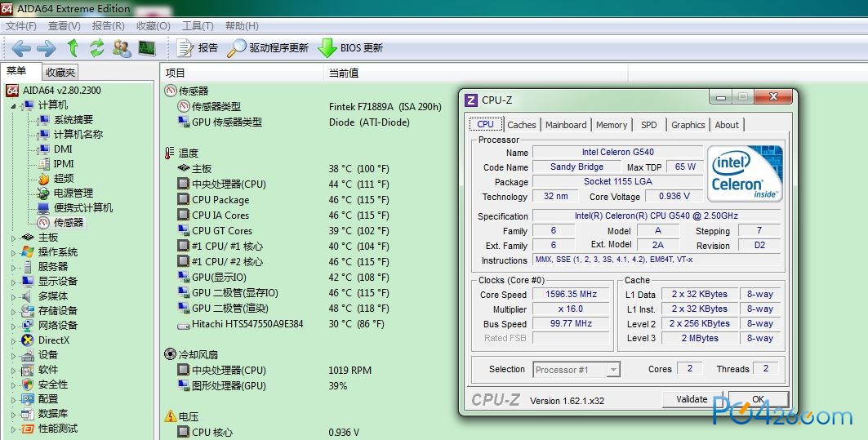Click the 设备 icon in the tree
Image resolution: width=868 pixels, height=440 pixels.
28,355
